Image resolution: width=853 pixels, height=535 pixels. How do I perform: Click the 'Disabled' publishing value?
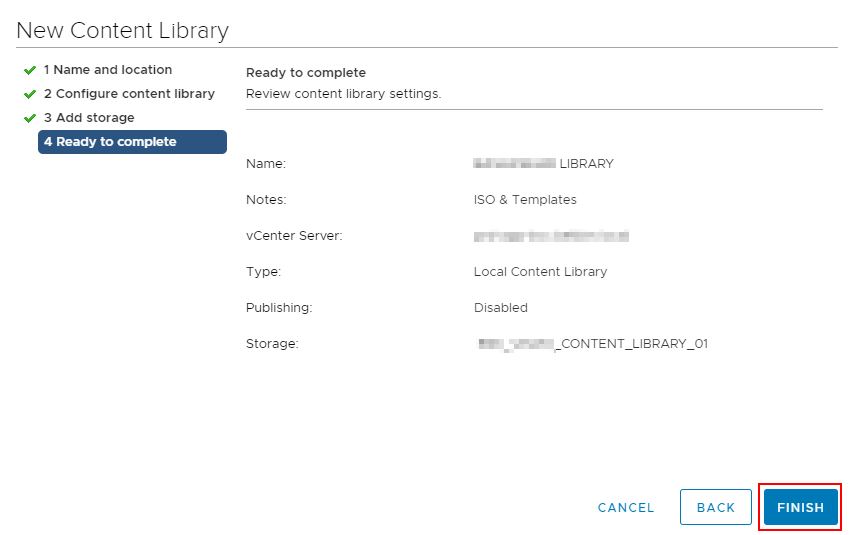click(x=500, y=308)
